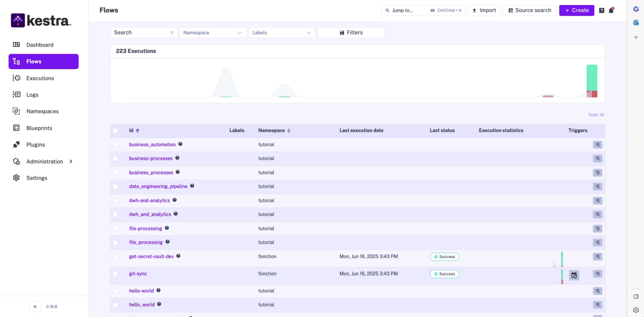Check the git-sync row checkbox
Screen dimensions: 644x317
(115, 274)
